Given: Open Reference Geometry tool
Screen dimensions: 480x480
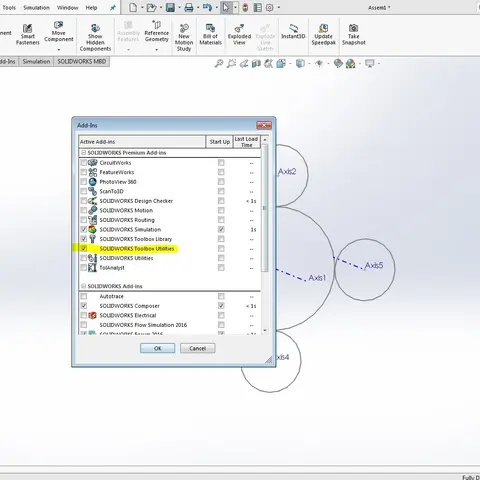Looking at the screenshot, I should [157, 32].
